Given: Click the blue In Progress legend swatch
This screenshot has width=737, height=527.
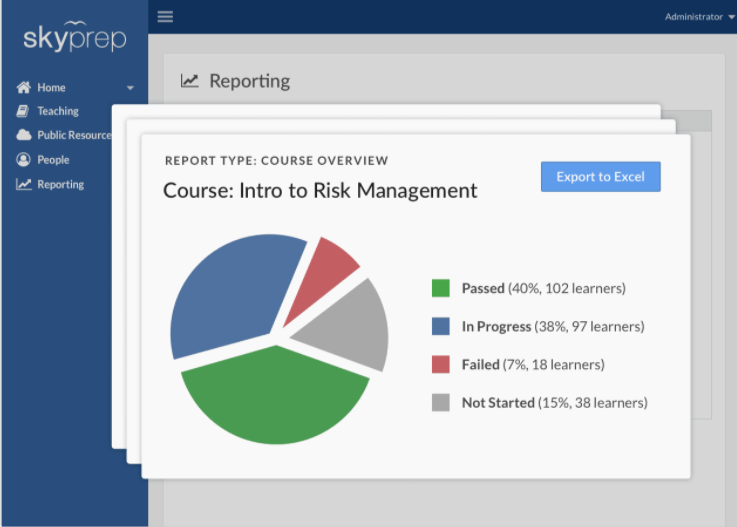Looking at the screenshot, I should pyautogui.click(x=440, y=326).
